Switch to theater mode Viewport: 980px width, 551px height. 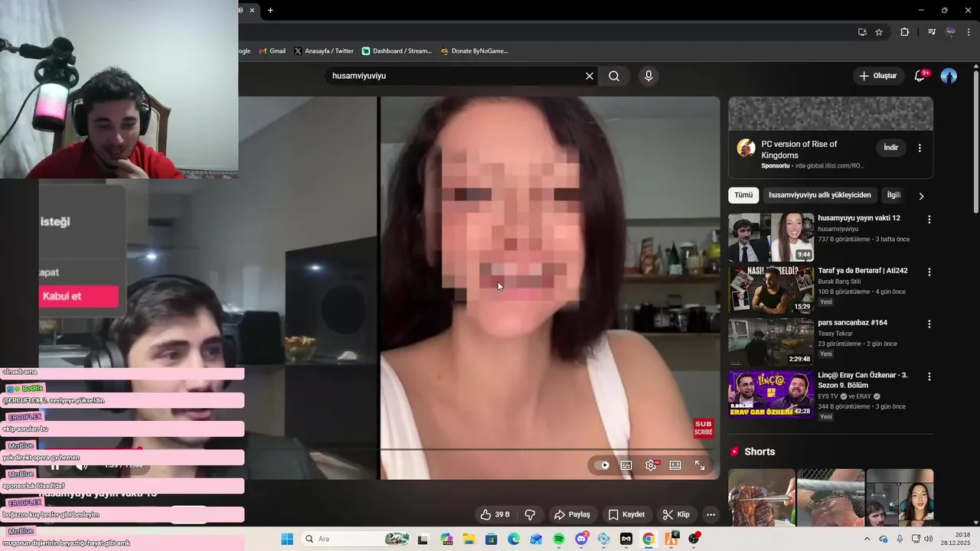(x=675, y=465)
